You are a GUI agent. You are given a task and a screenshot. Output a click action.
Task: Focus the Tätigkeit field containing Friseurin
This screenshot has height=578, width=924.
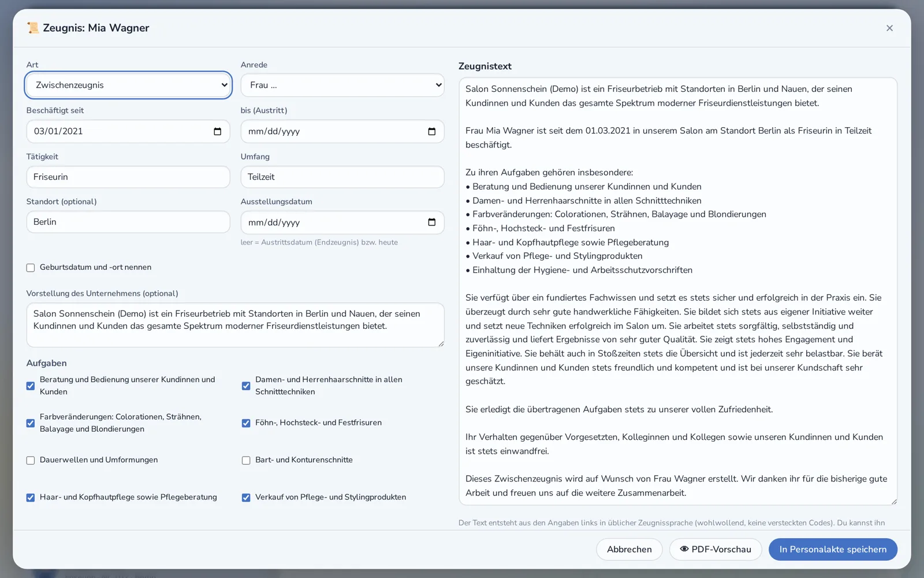[x=128, y=177]
